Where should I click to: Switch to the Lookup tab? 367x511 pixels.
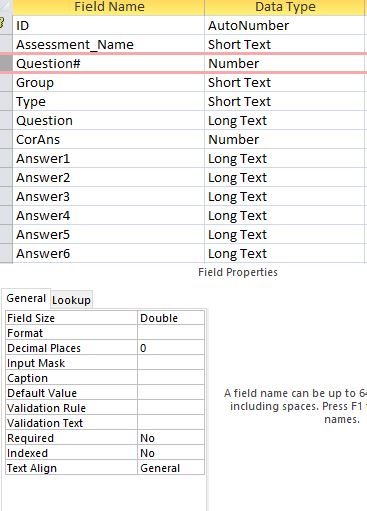click(x=71, y=300)
